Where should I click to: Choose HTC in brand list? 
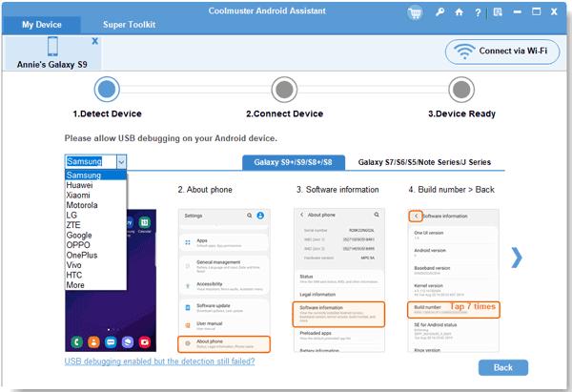95,275
